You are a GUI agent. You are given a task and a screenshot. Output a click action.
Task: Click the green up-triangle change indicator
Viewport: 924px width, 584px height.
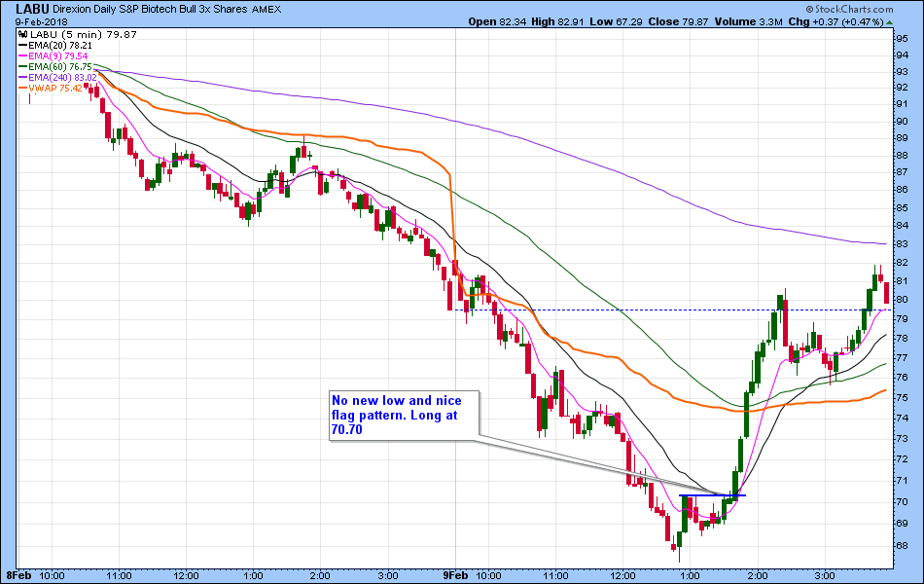tap(889, 22)
